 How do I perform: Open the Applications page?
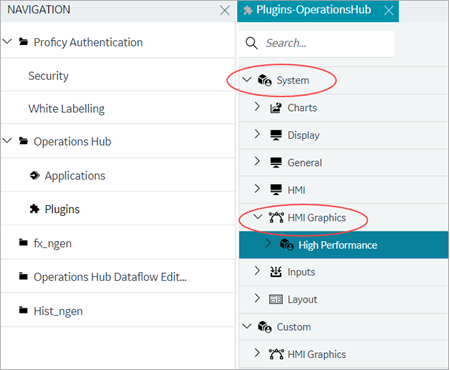pos(75,176)
